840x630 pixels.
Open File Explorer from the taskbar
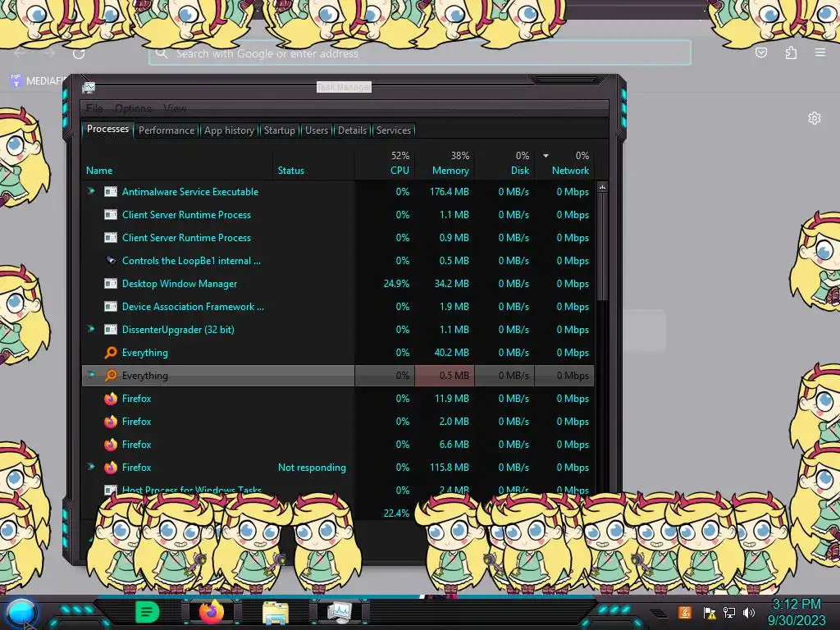(276, 614)
